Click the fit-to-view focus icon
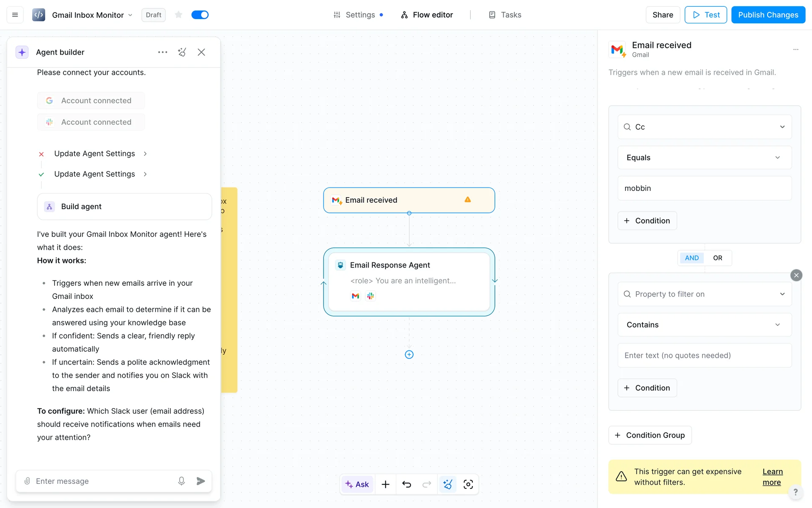This screenshot has height=508, width=812. [468, 484]
